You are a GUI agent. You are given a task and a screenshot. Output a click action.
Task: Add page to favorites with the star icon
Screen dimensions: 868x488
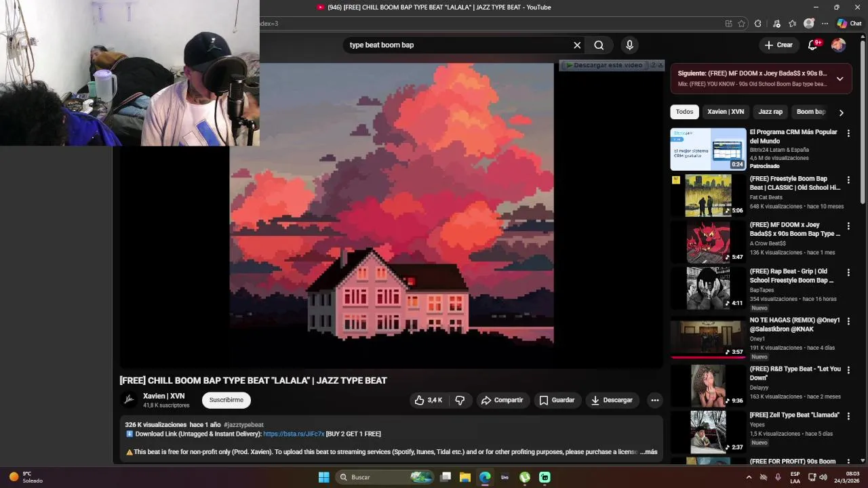tap(741, 23)
